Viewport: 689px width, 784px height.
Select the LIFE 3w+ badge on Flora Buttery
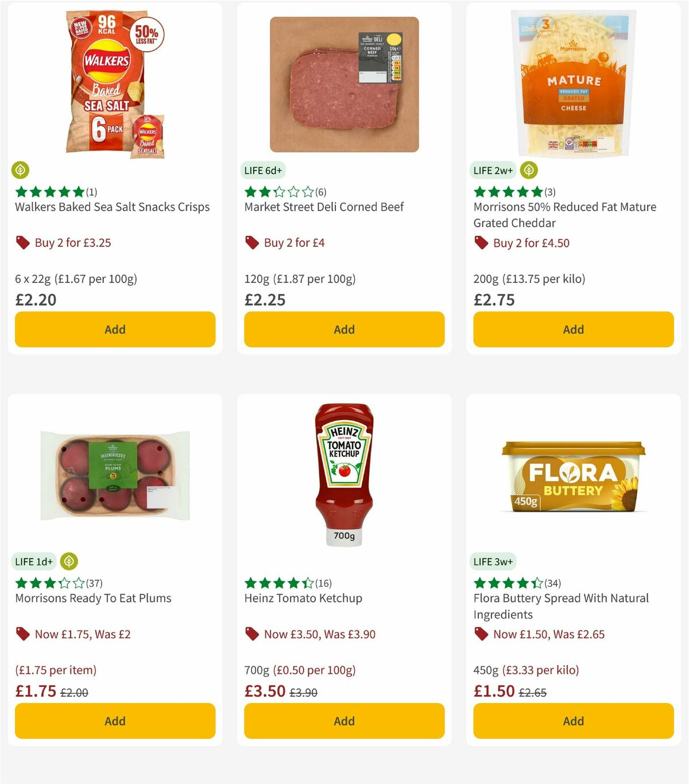pos(493,561)
